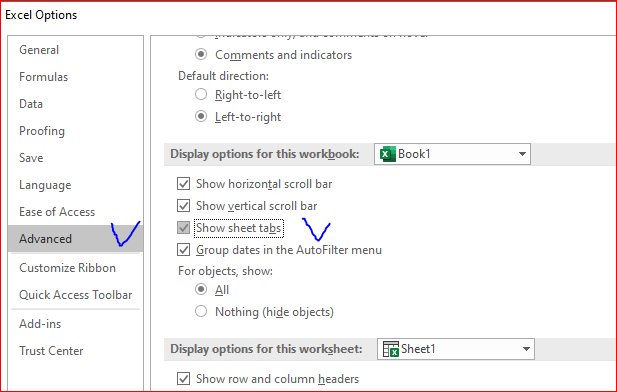Open the Book1 workbook dropdown

452,154
